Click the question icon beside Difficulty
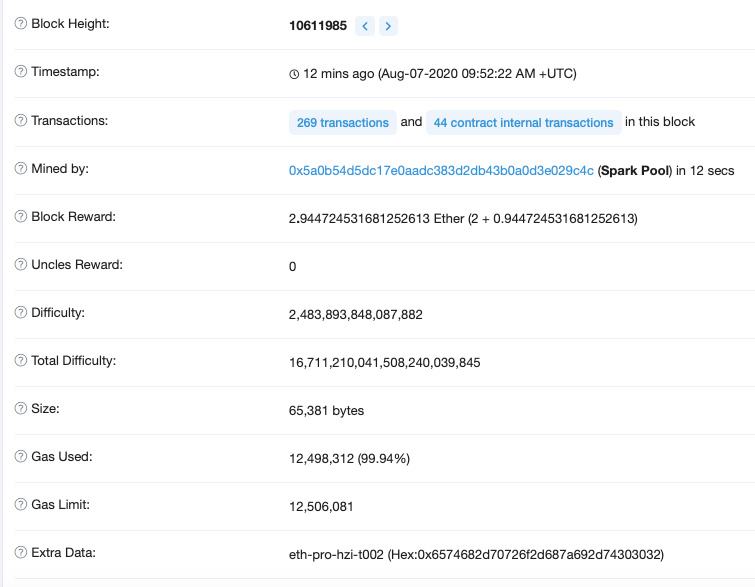This screenshot has width=755, height=587. click(21, 313)
